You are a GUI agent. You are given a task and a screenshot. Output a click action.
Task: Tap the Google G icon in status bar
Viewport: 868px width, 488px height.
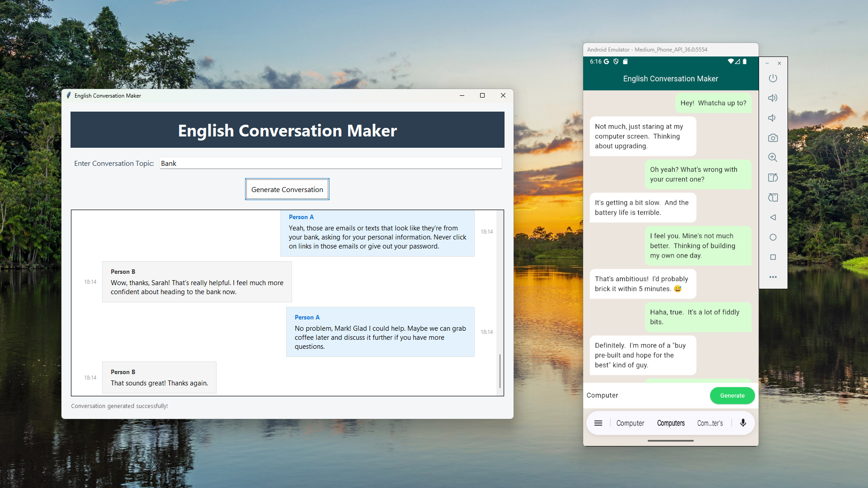[x=607, y=61]
